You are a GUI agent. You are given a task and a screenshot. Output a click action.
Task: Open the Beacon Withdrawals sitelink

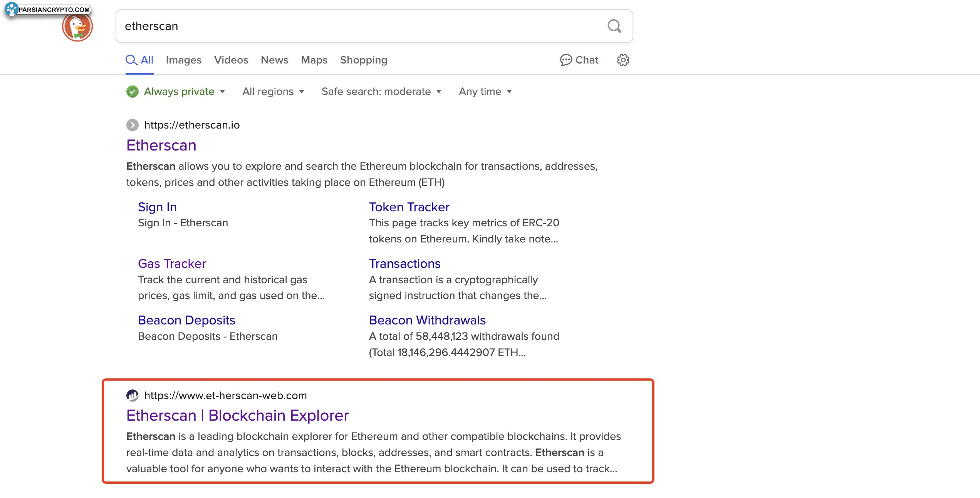427,320
